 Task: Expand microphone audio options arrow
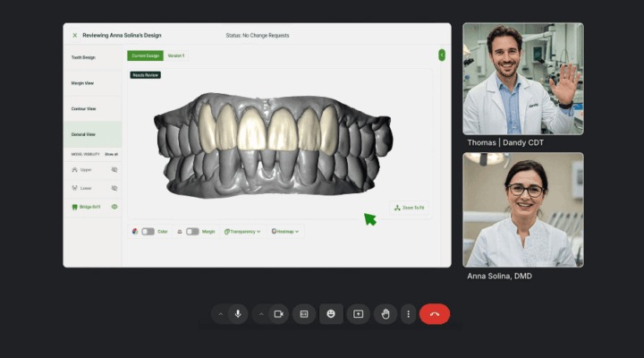pyautogui.click(x=220, y=314)
